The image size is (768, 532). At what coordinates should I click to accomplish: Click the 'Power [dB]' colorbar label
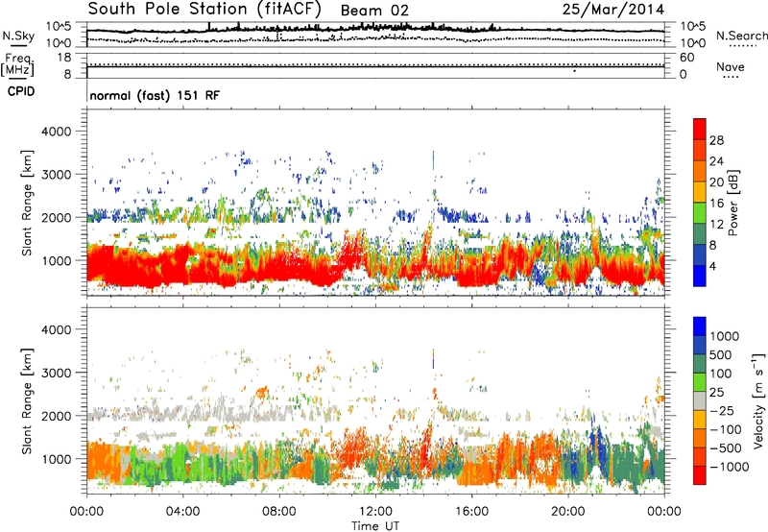(732, 203)
